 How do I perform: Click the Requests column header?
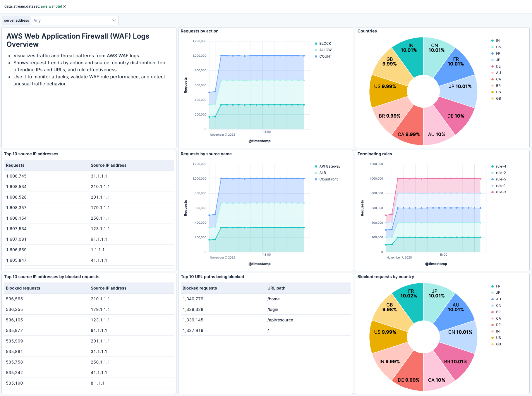pos(15,165)
